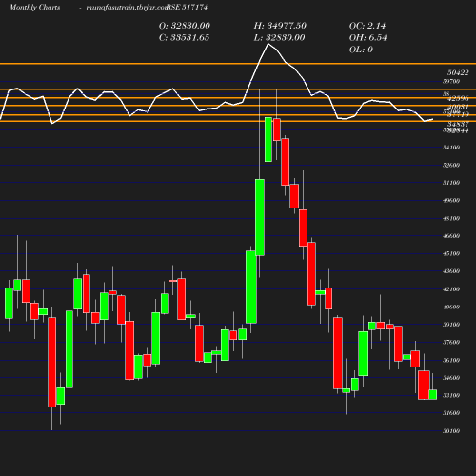
Task: Click the 33100 price axis label
Action: point(451,395)
